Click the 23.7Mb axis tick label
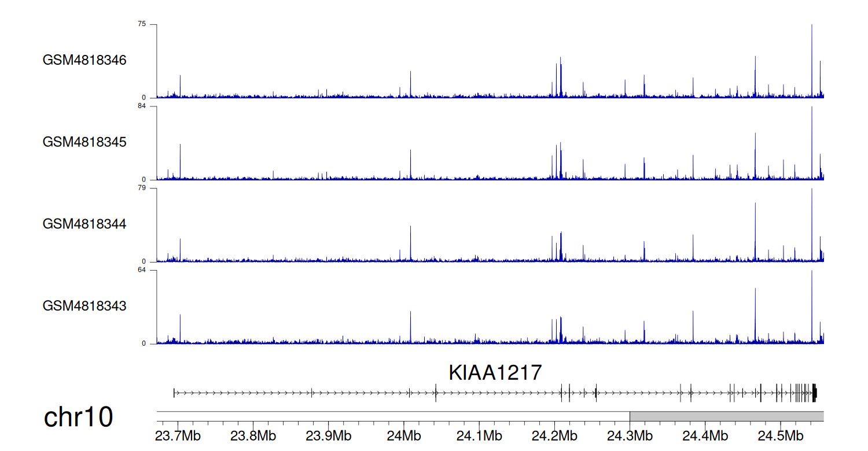The height and width of the screenshot is (451, 868). 178,435
